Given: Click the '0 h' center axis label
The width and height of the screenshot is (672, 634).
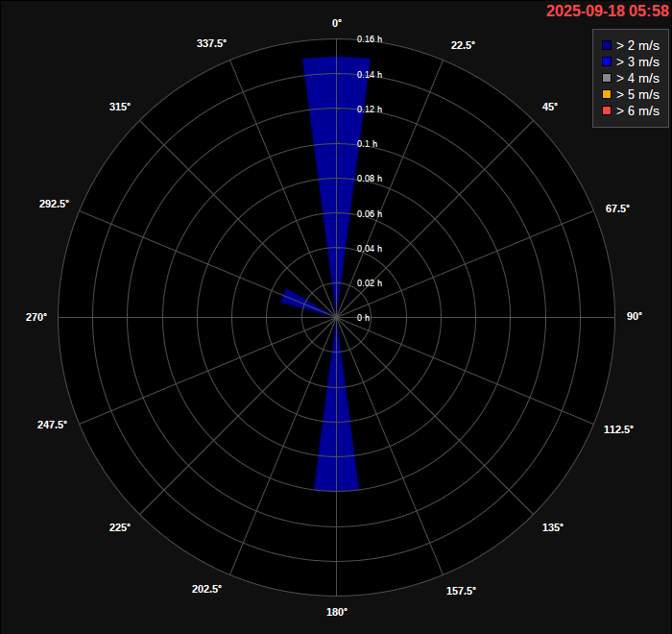Looking at the screenshot, I should (363, 318).
